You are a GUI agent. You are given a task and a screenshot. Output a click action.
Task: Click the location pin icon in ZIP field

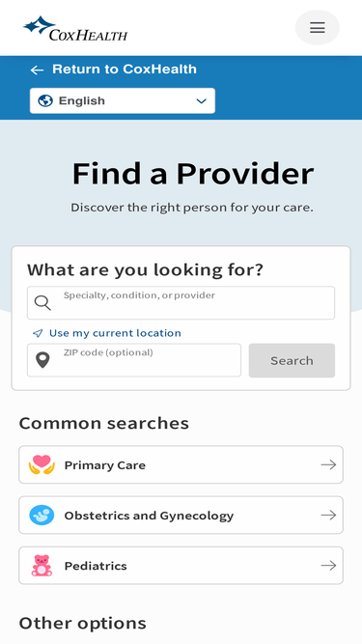point(42,360)
